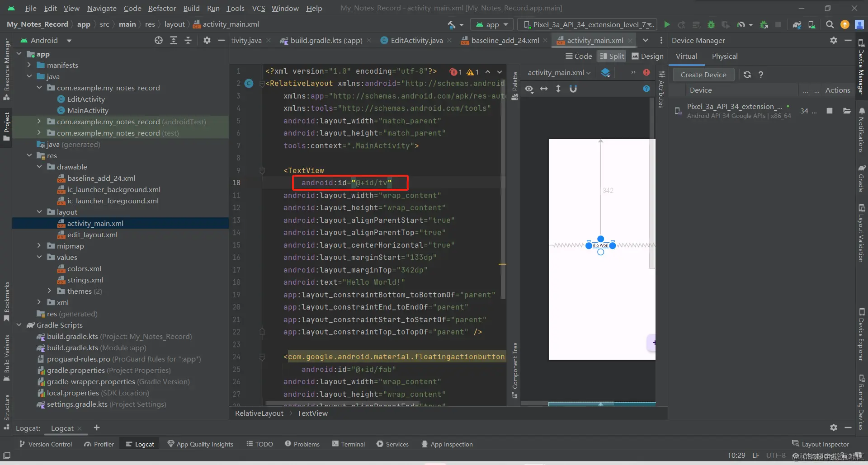The width and height of the screenshot is (868, 465).
Task: Open Search Everywhere magnifier icon
Action: 830,24
